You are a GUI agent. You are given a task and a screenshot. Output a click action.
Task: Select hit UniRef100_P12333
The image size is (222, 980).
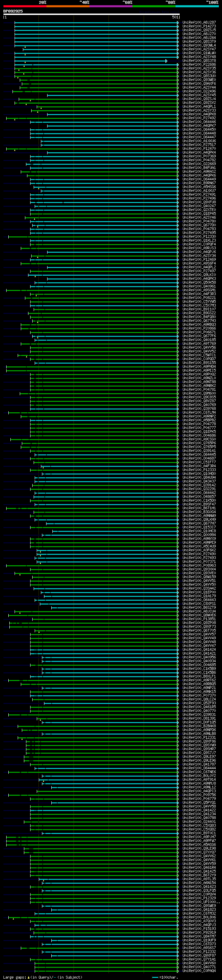tap(199, 470)
